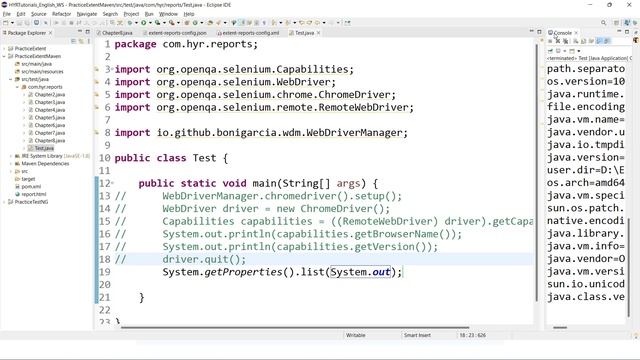640x360 pixels.
Task: Collapse the PracticeExtentMaven project node
Action: [4, 56]
